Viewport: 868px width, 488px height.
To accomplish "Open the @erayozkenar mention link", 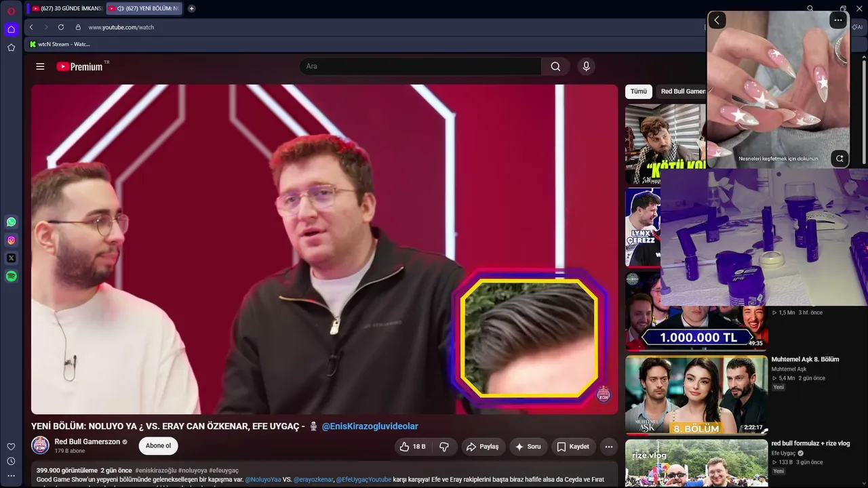I will (314, 480).
